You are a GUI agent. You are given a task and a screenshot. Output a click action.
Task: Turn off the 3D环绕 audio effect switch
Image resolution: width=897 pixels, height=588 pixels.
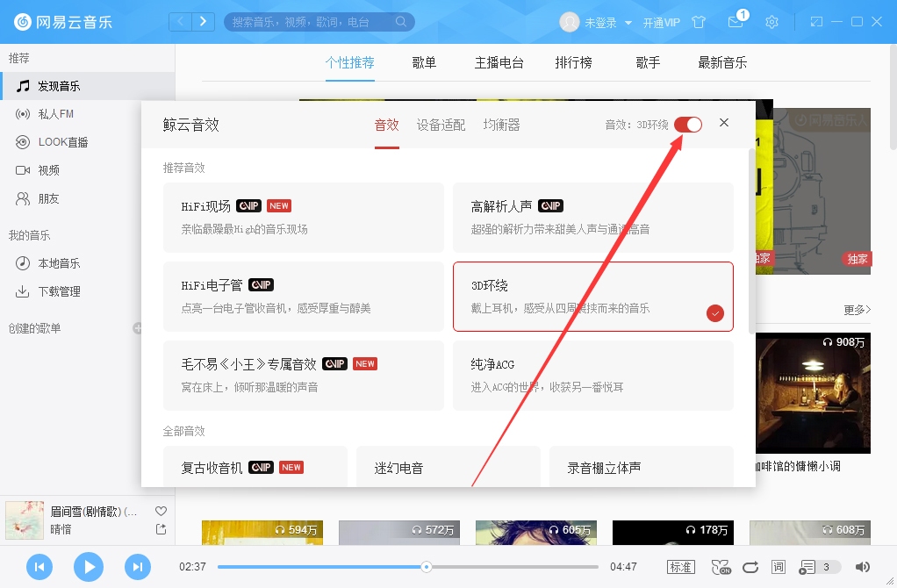[x=688, y=125]
